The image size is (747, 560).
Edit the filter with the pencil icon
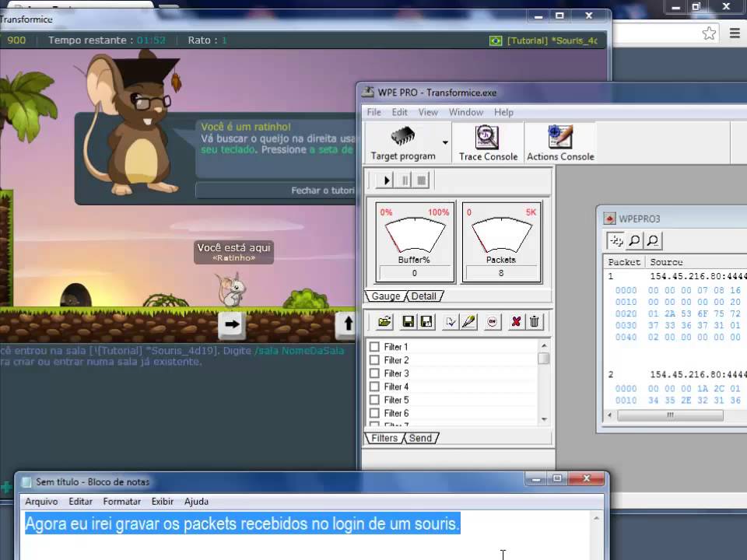[x=468, y=322]
